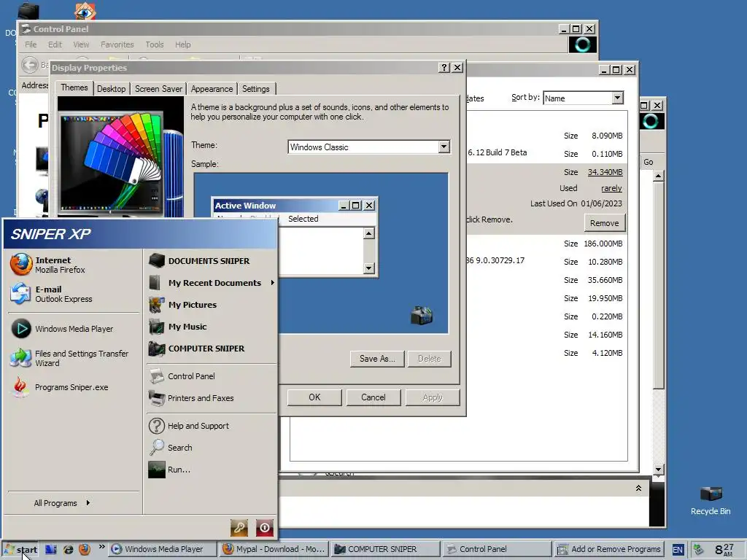
Task: Click Save As... button
Action: (377, 359)
